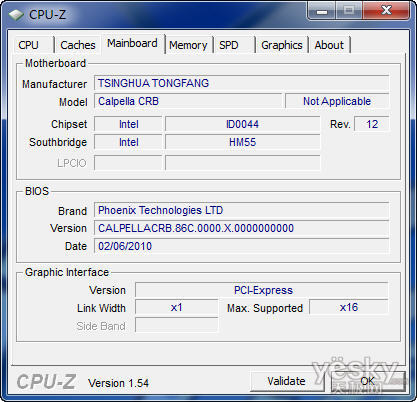This screenshot has width=417, height=402.
Task: Click the Southbridge HM55 field
Action: 242,142
